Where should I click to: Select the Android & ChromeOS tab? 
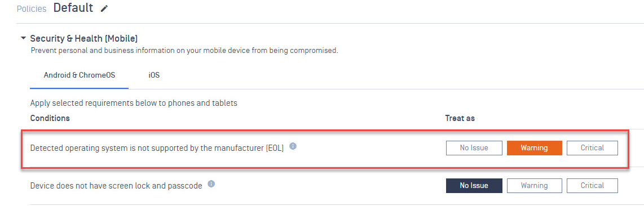pos(80,75)
